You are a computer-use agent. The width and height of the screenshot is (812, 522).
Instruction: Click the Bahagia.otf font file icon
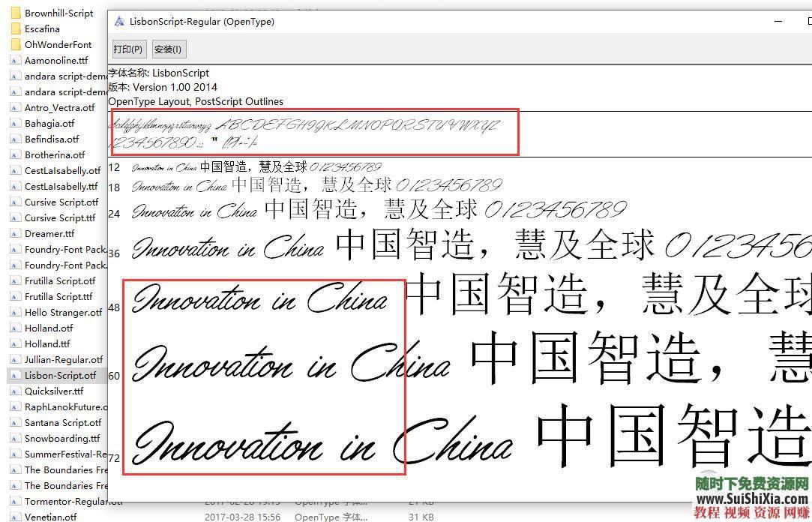click(x=13, y=123)
